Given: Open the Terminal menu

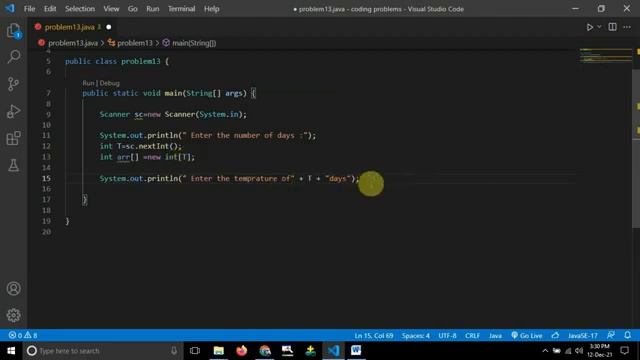Looking at the screenshot, I should pyautogui.click(x=181, y=9).
